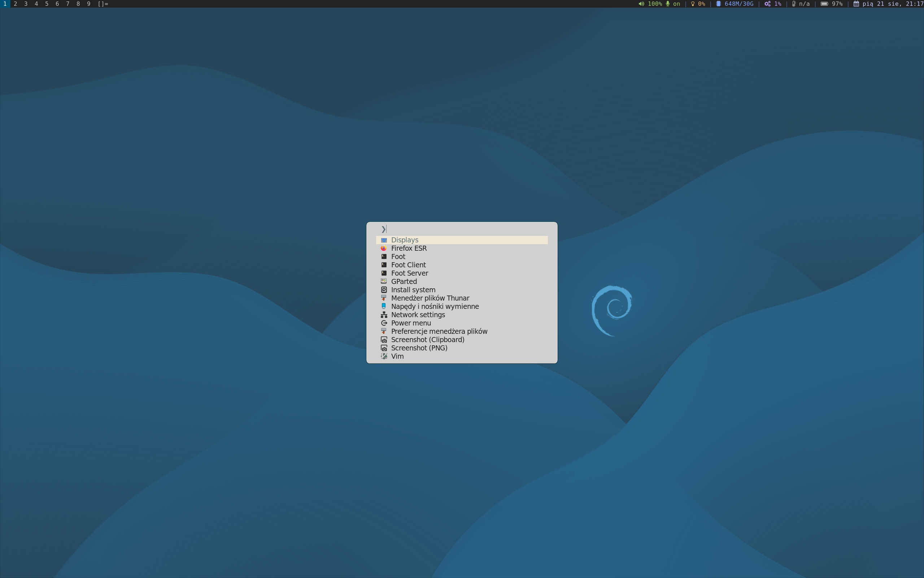Choose the Power menu entry
The image size is (924, 578).
click(x=462, y=323)
